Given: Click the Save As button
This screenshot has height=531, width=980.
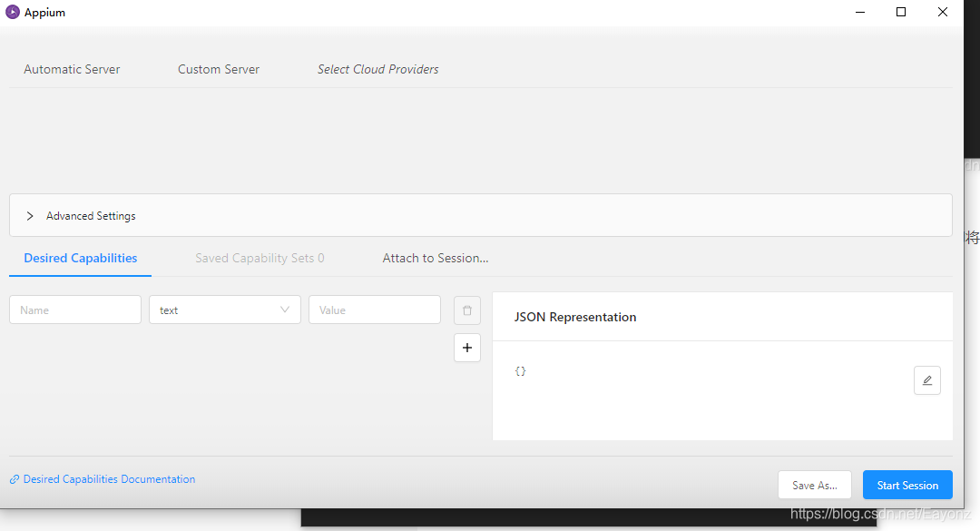Looking at the screenshot, I should pos(814,485).
